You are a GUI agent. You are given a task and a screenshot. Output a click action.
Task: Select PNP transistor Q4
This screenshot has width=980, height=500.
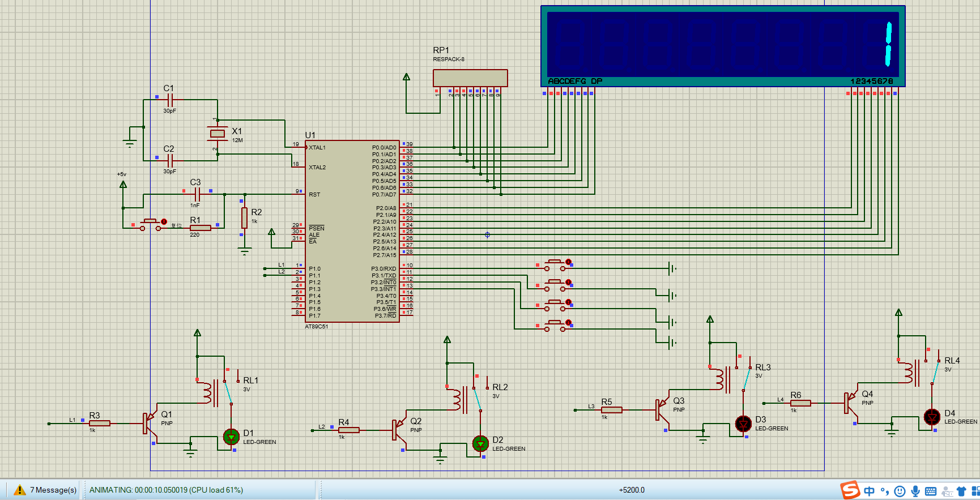(850, 403)
